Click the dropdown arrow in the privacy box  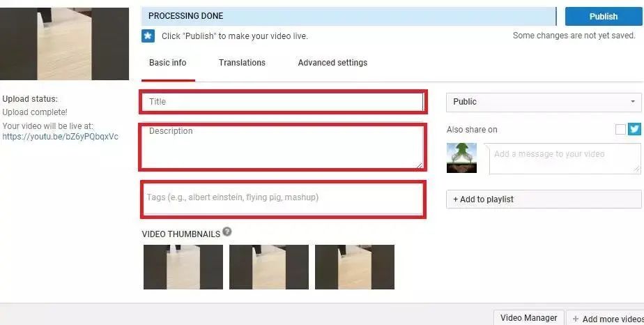click(633, 102)
